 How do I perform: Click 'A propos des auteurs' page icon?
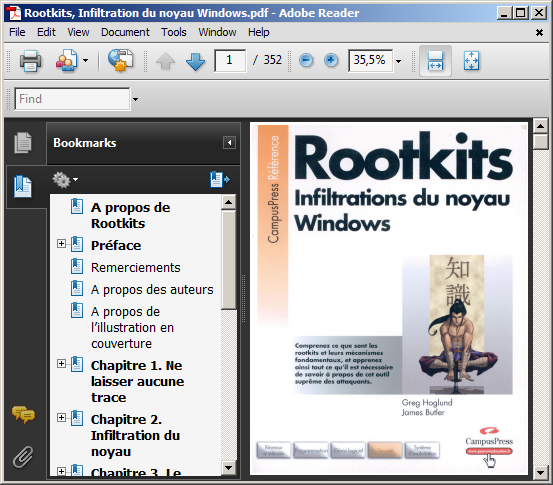(x=77, y=288)
